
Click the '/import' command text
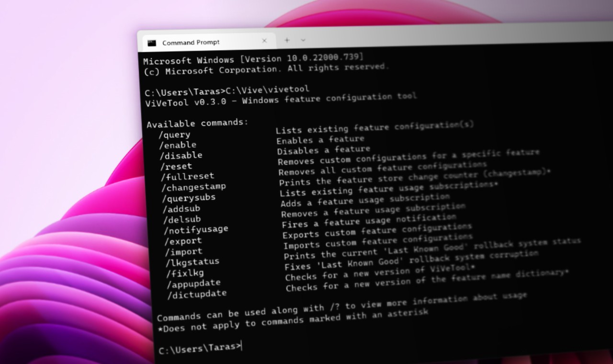coord(184,251)
